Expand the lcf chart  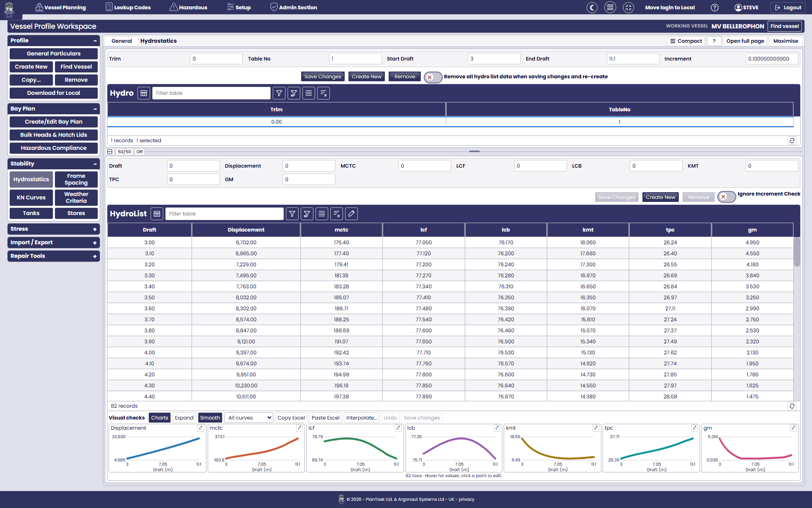click(x=398, y=428)
